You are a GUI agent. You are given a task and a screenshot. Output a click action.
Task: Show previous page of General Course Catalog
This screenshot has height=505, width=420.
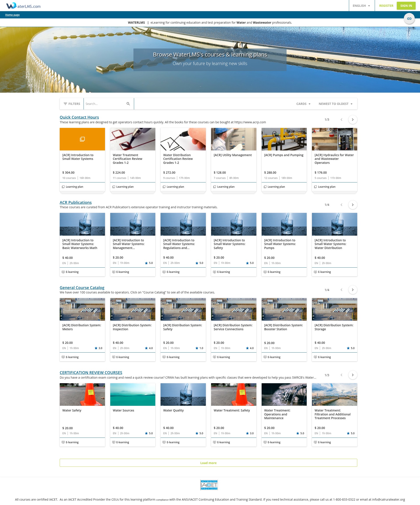pyautogui.click(x=341, y=290)
